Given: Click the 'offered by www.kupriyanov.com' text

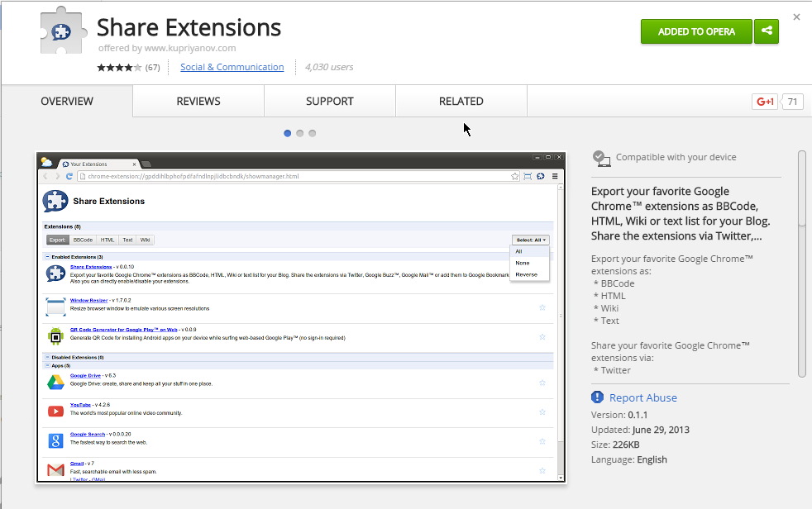Looking at the screenshot, I should click(x=167, y=48).
